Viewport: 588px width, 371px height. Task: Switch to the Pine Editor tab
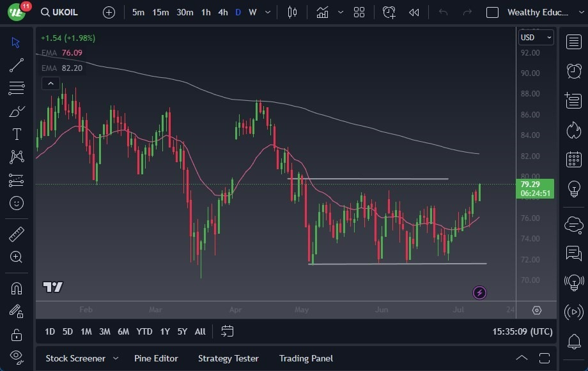pyautogui.click(x=156, y=358)
